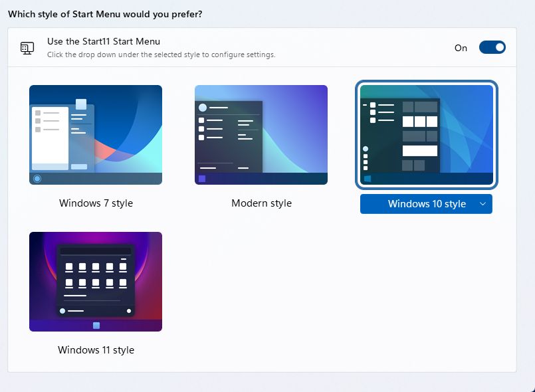535x392 pixels.
Task: Turn off the Start11 Start Menu toggle
Action: [492, 47]
